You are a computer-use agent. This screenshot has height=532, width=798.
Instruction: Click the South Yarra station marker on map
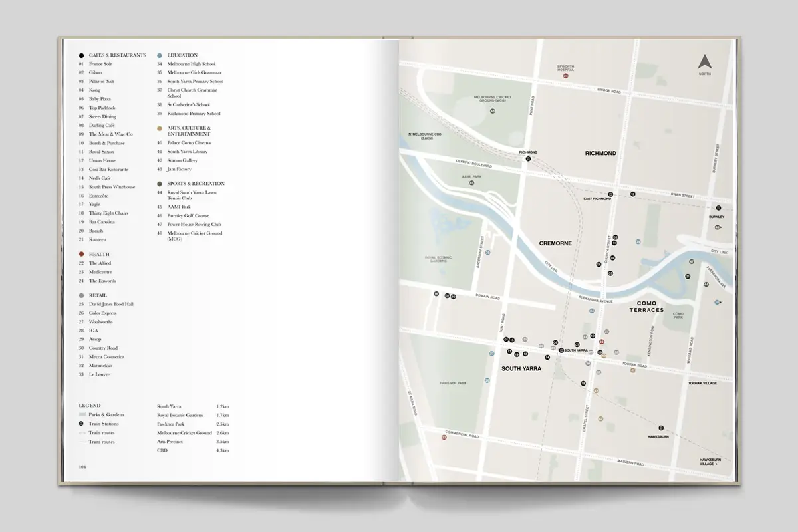pos(561,350)
